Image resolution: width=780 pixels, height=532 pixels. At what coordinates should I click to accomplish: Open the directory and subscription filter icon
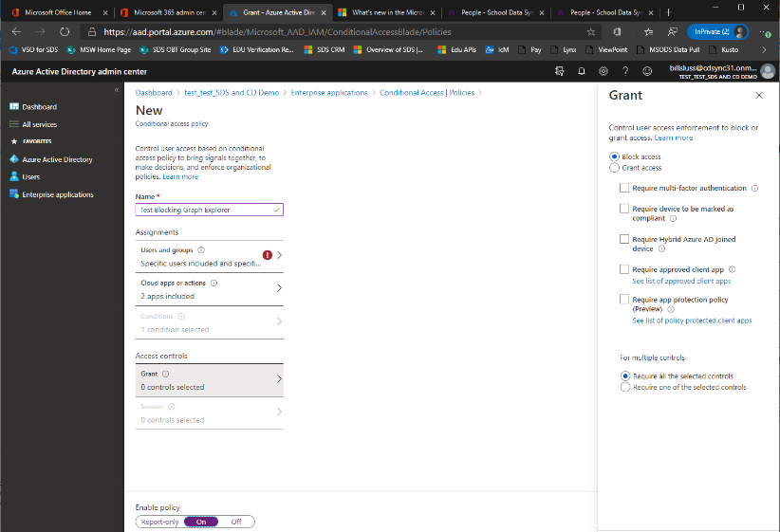[x=559, y=71]
